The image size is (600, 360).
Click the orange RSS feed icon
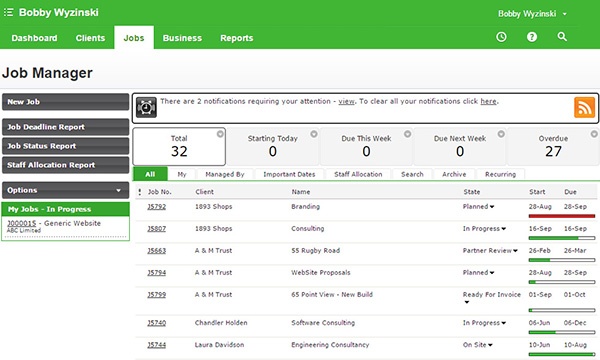(x=584, y=108)
